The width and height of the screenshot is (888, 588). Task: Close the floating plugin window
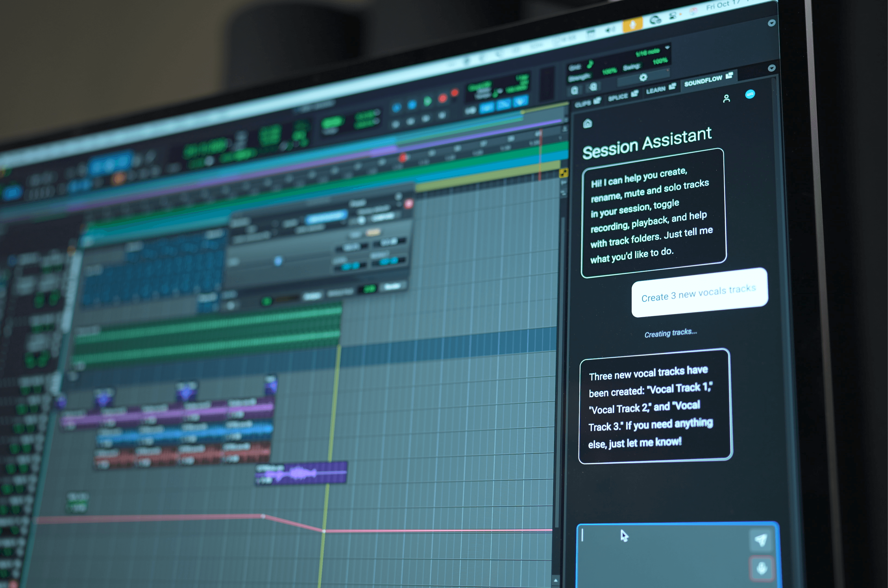click(408, 204)
